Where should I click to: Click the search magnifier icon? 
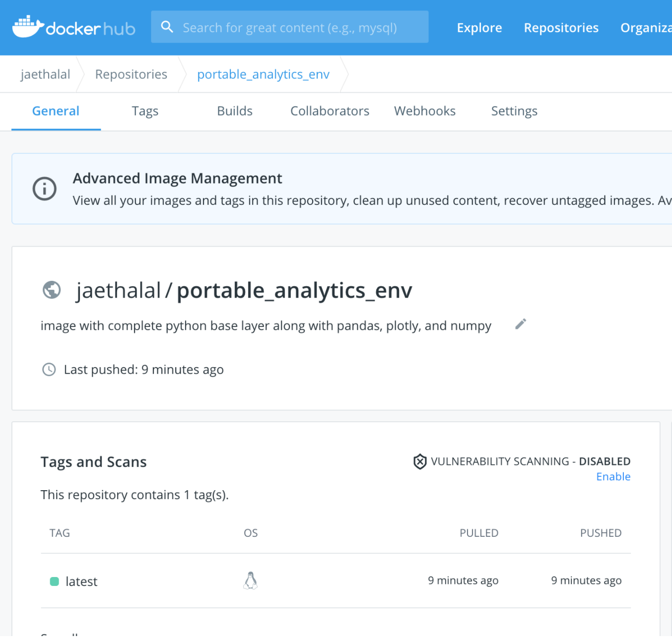(167, 27)
